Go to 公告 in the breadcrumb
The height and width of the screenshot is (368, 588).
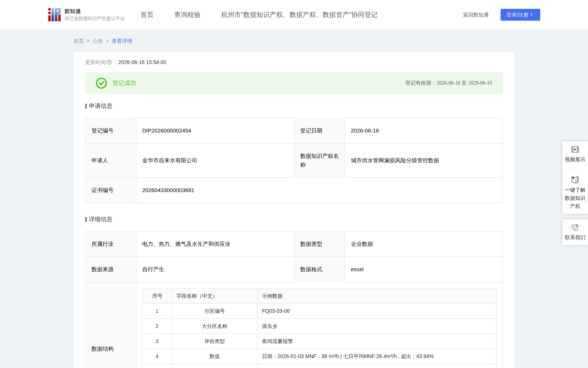98,41
